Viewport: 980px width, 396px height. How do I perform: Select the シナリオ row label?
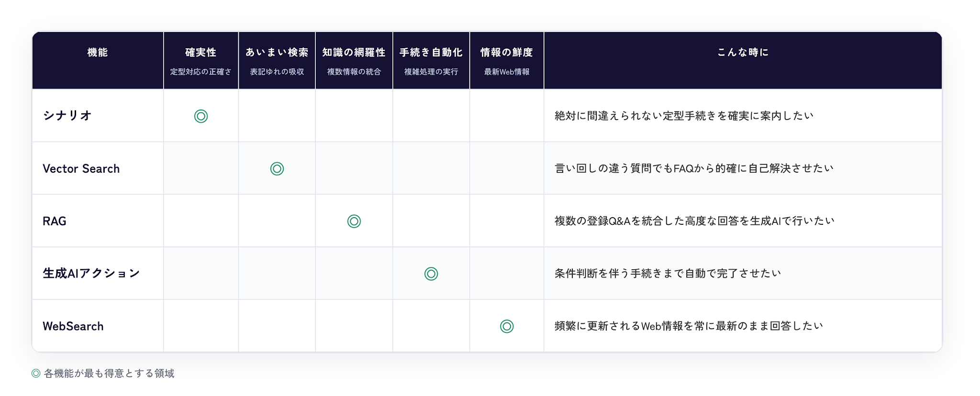tap(67, 115)
